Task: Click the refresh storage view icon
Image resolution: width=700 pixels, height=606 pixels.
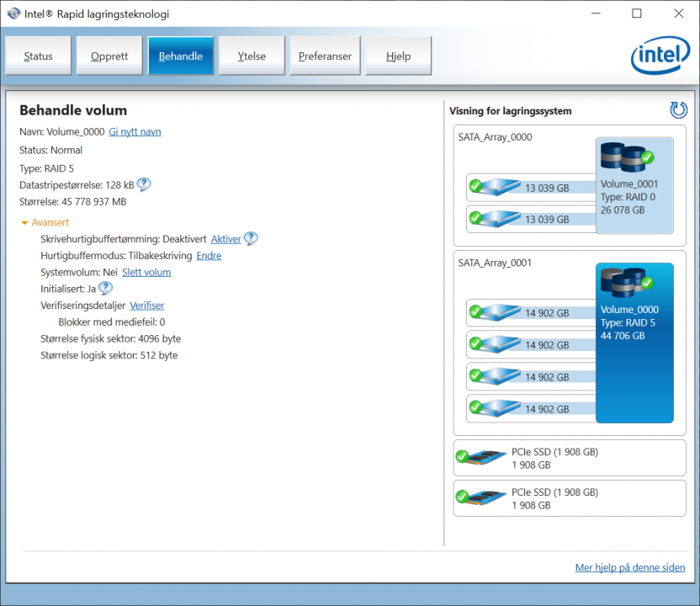Action: click(678, 110)
